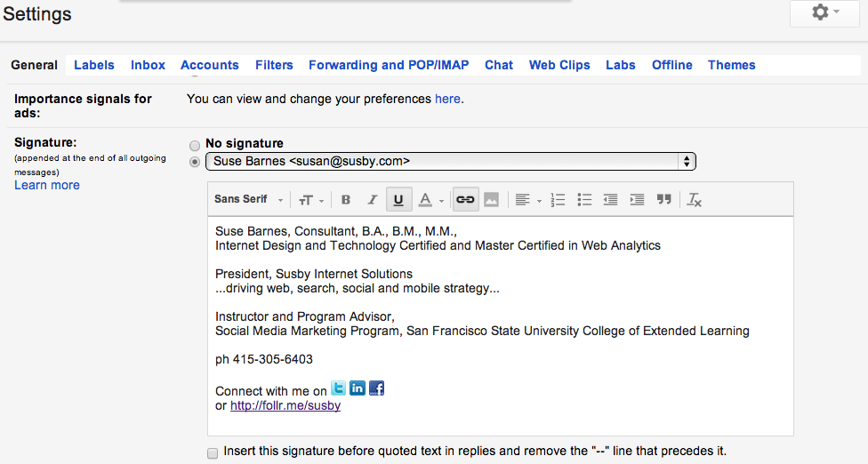The image size is (868, 464).
Task: Click the Learn more link under Signature
Action: (x=47, y=185)
